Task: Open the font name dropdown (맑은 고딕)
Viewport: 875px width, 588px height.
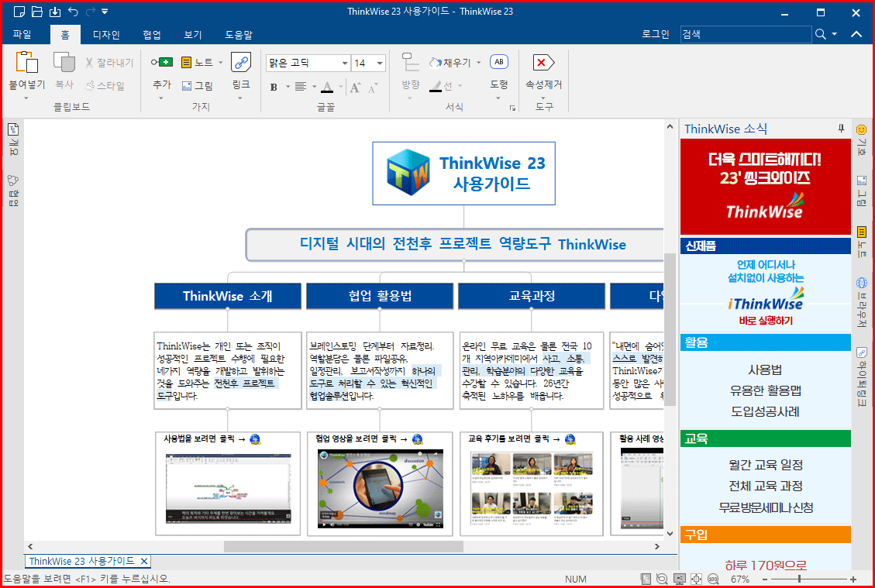Action: pyautogui.click(x=344, y=63)
